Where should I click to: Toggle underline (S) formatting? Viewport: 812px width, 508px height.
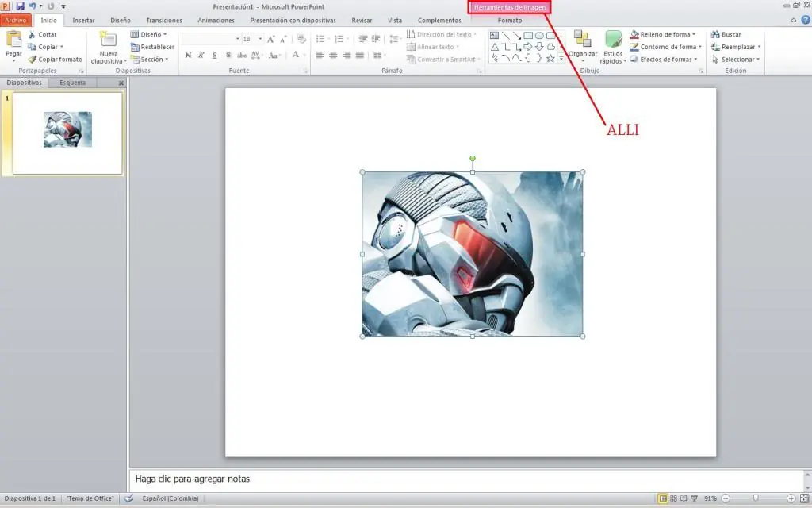214,55
